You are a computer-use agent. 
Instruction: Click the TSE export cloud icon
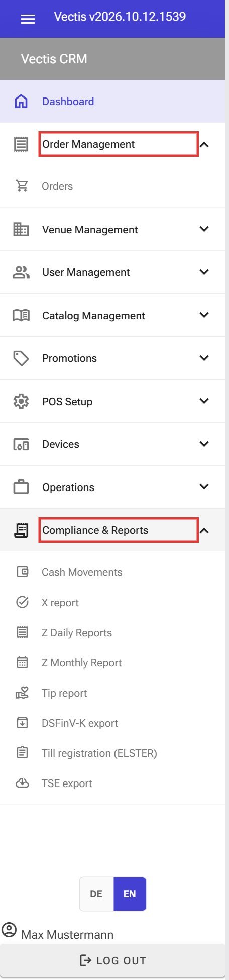tap(23, 783)
